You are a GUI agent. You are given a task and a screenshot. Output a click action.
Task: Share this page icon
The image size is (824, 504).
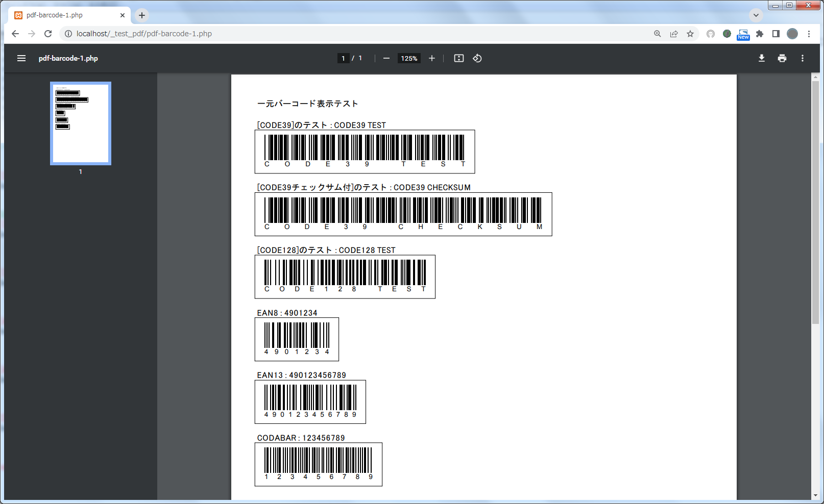(674, 34)
